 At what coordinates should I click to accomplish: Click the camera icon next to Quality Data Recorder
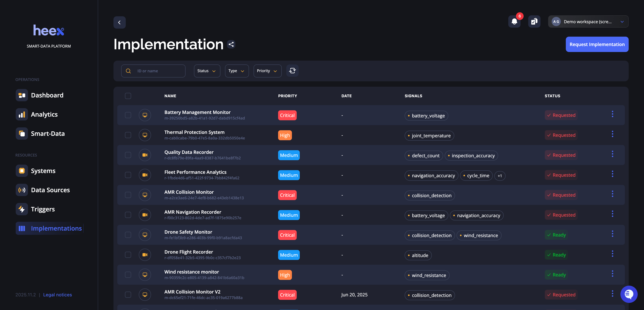145,155
